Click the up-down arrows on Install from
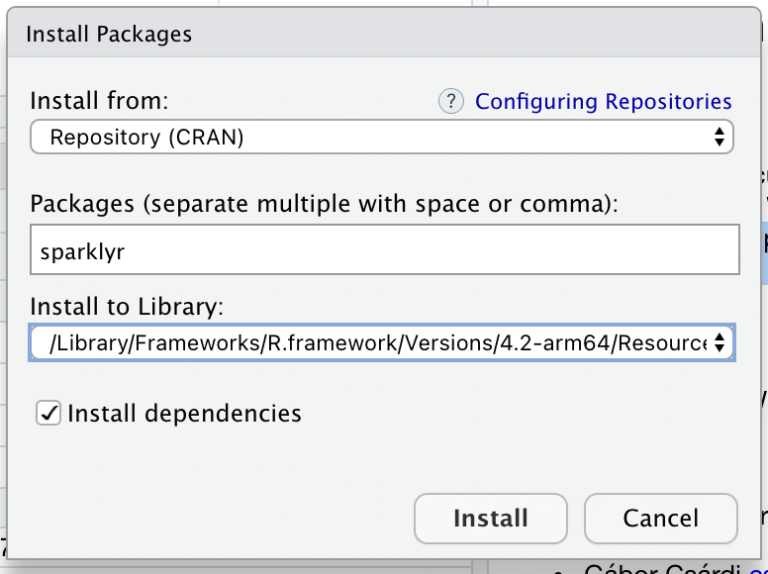The width and height of the screenshot is (768, 574). pyautogui.click(x=719, y=137)
